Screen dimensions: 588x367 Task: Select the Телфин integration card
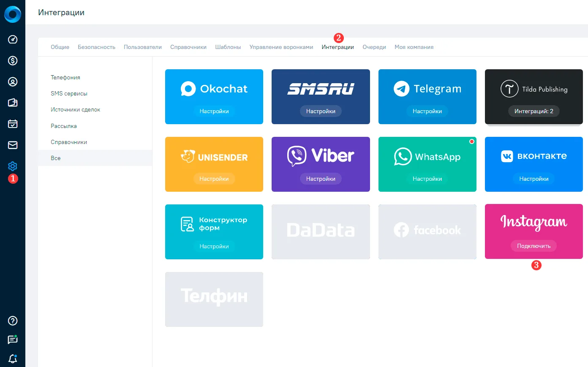tap(214, 299)
